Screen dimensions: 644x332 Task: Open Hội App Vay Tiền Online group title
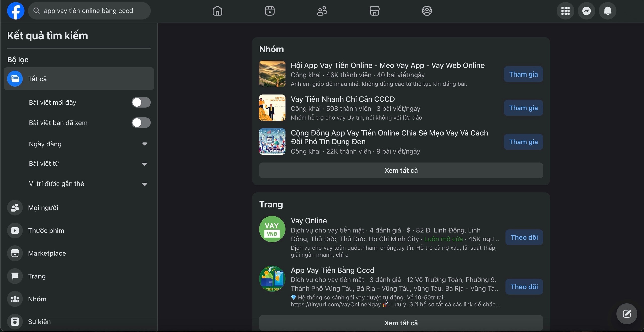(x=388, y=65)
